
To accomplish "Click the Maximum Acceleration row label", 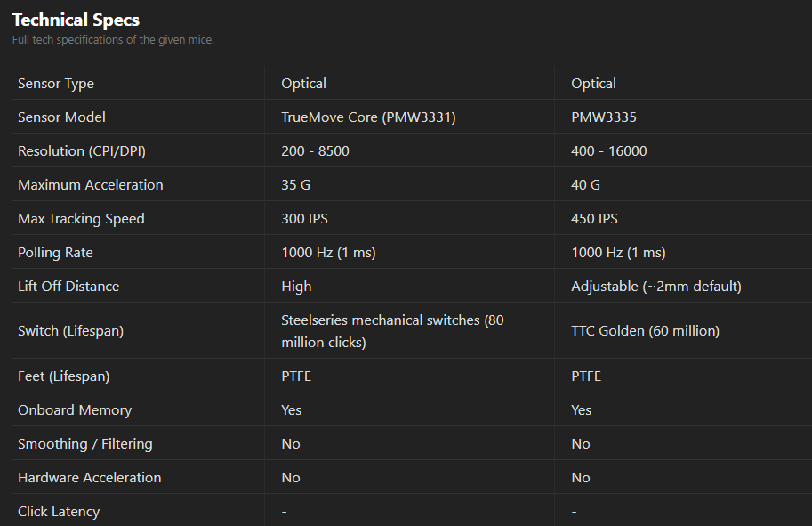I will tap(91, 185).
